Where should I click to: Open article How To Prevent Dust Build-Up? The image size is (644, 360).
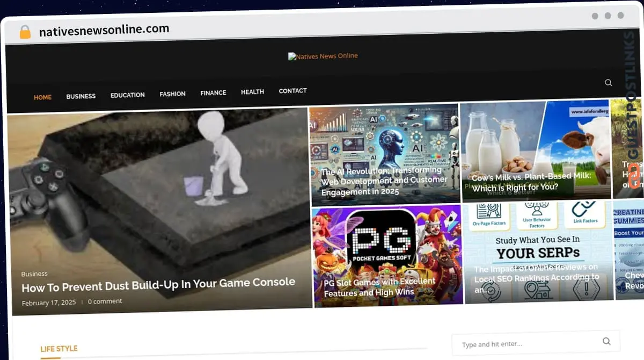(x=158, y=285)
